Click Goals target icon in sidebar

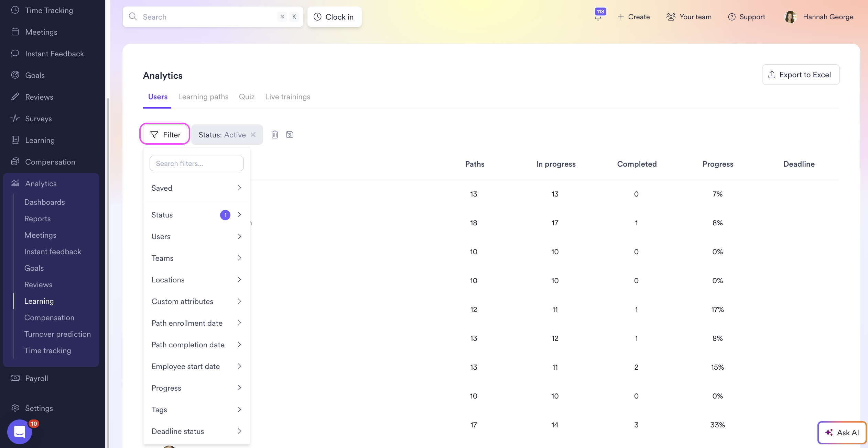(15, 75)
